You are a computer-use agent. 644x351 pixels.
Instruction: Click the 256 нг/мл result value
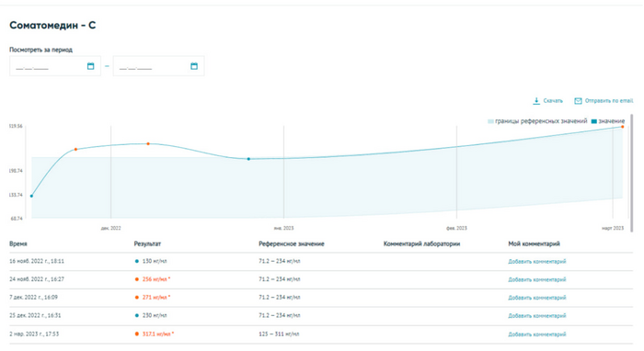click(156, 279)
